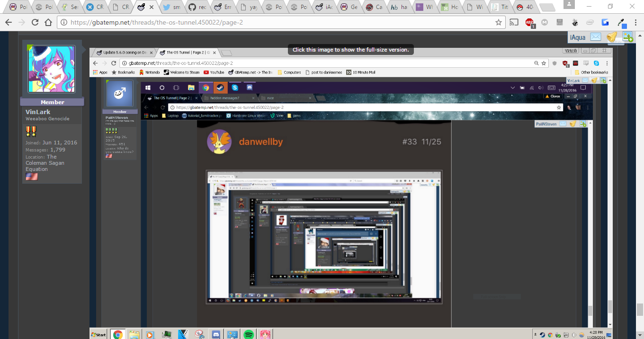Image resolution: width=644 pixels, height=339 pixels.
Task: Open the iAqua inbox envelope icon
Action: coord(595,37)
